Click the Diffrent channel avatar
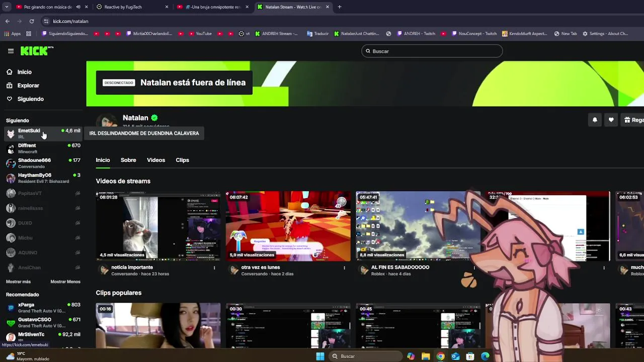 click(11, 148)
